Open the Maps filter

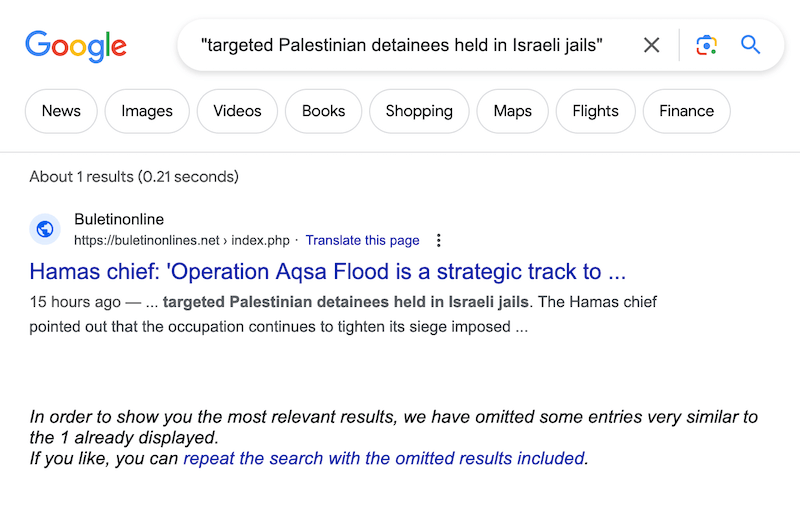pyautogui.click(x=513, y=111)
